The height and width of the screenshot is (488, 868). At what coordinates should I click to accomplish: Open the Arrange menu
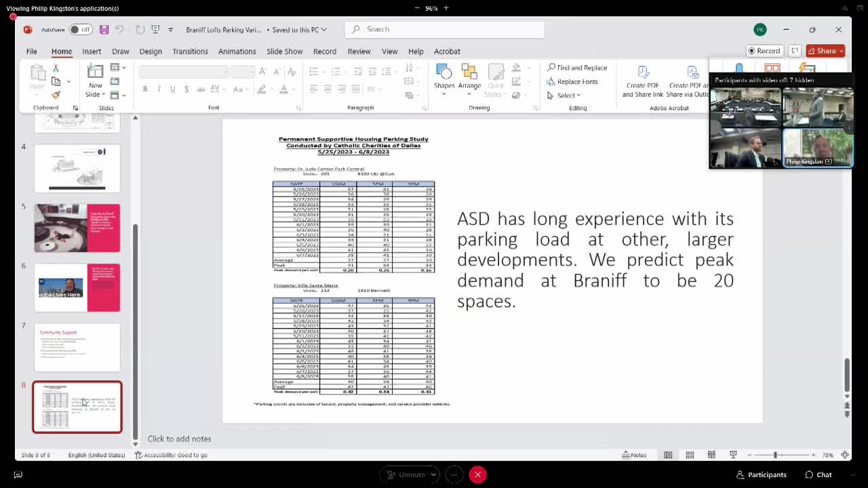469,79
